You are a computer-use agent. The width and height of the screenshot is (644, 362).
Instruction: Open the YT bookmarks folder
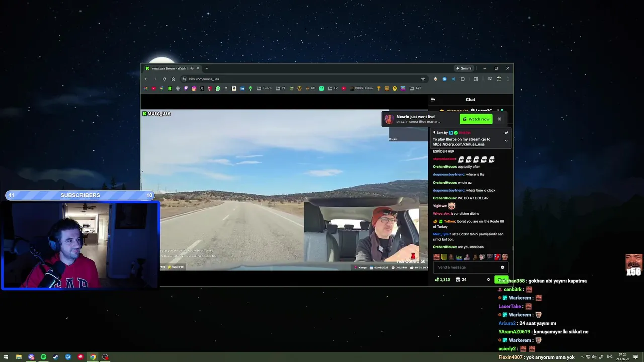coord(281,88)
